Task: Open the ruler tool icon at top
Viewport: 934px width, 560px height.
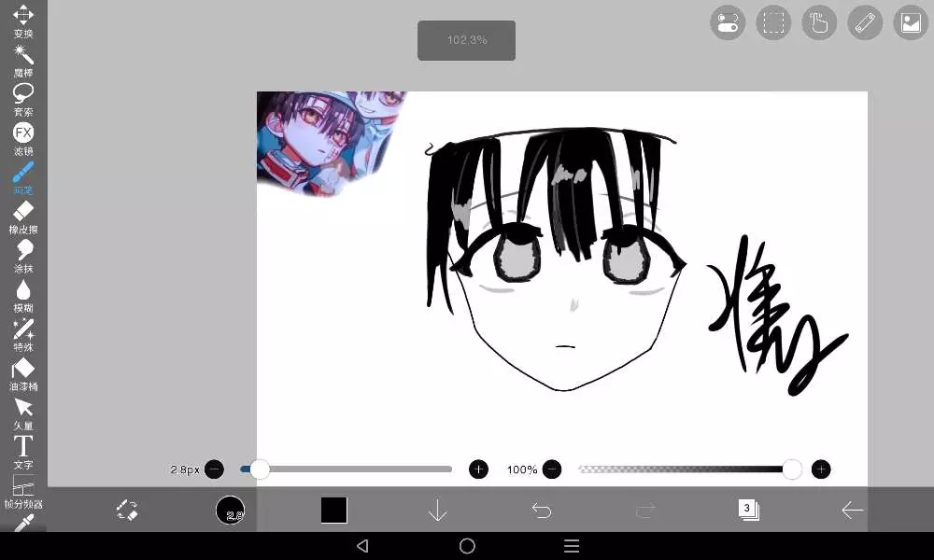Action: 865,23
